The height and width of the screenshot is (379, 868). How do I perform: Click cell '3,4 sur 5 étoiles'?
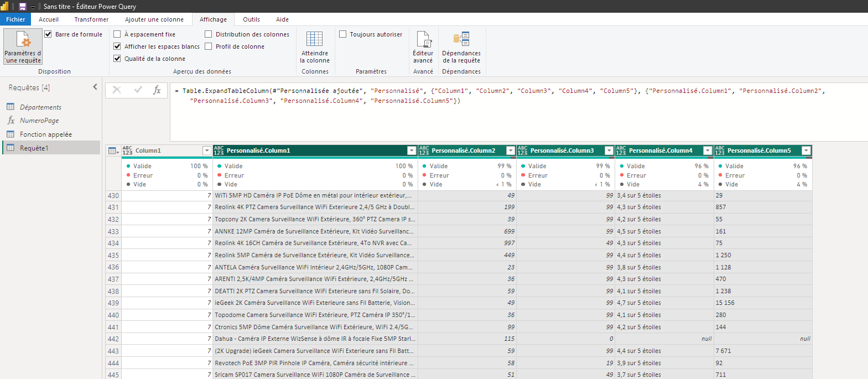coord(664,195)
